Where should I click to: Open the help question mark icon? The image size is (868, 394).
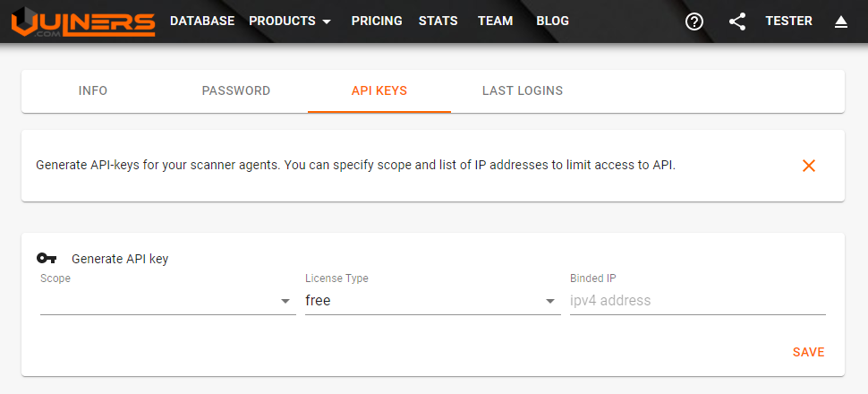click(x=694, y=21)
